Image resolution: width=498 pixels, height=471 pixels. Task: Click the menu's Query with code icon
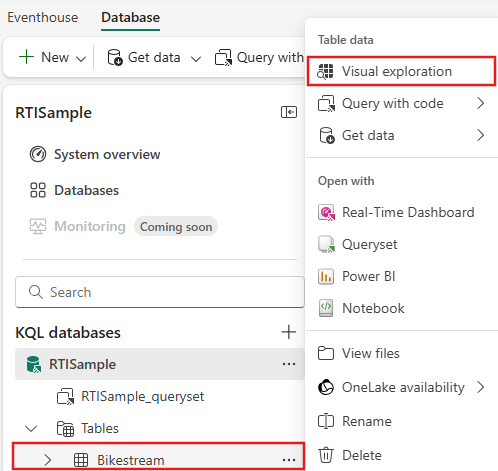pos(326,103)
